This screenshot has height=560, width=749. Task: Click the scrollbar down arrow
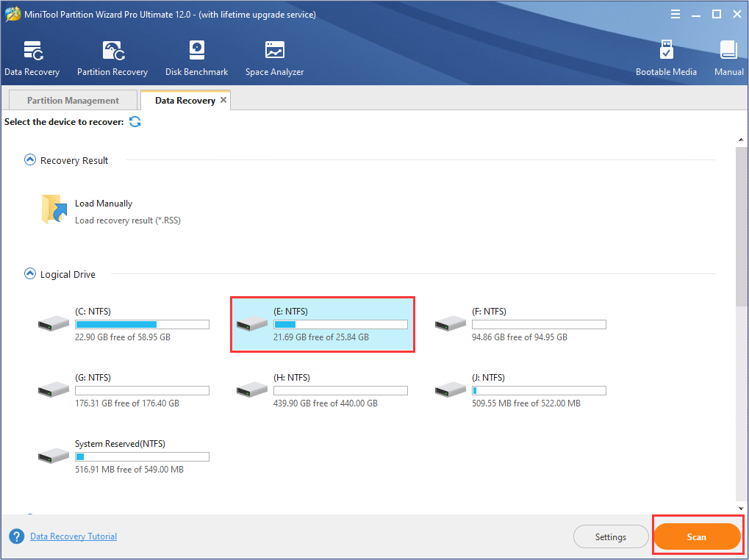(x=742, y=509)
